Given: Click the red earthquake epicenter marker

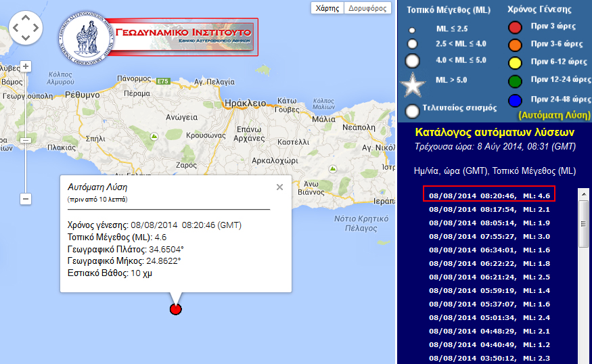Looking at the screenshot, I should click(176, 309).
